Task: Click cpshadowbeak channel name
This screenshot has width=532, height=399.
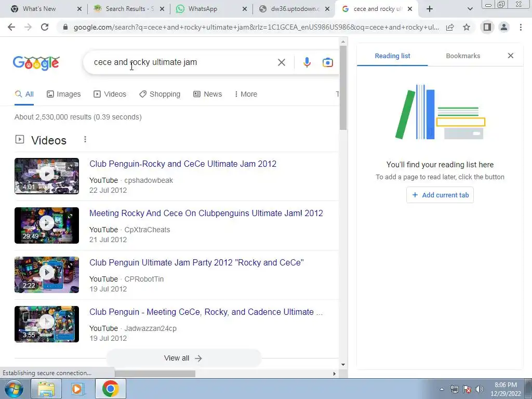Action: 149,180
